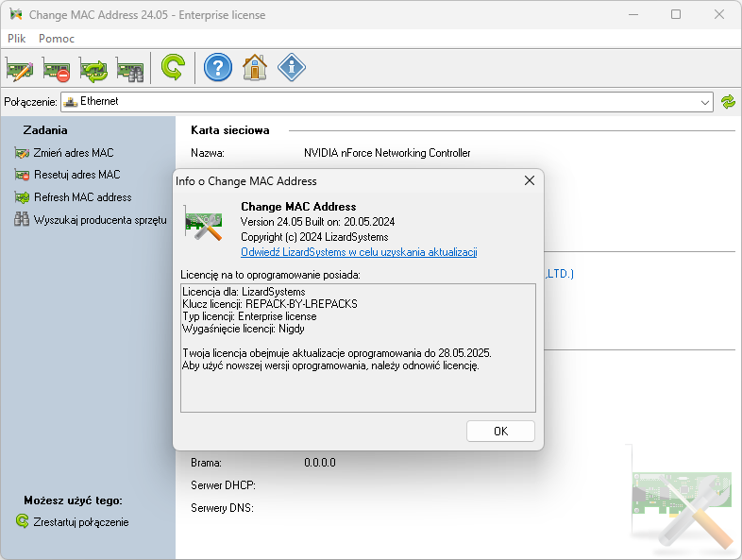This screenshot has height=560, width=742.
Task: Click the Change MAC Address logo in dialog
Action: pyautogui.click(x=204, y=225)
